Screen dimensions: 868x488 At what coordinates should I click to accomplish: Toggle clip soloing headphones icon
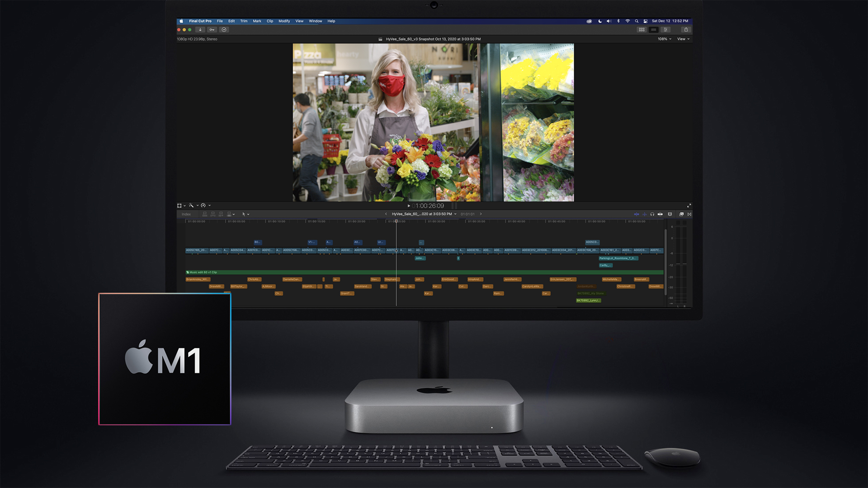[x=652, y=214]
